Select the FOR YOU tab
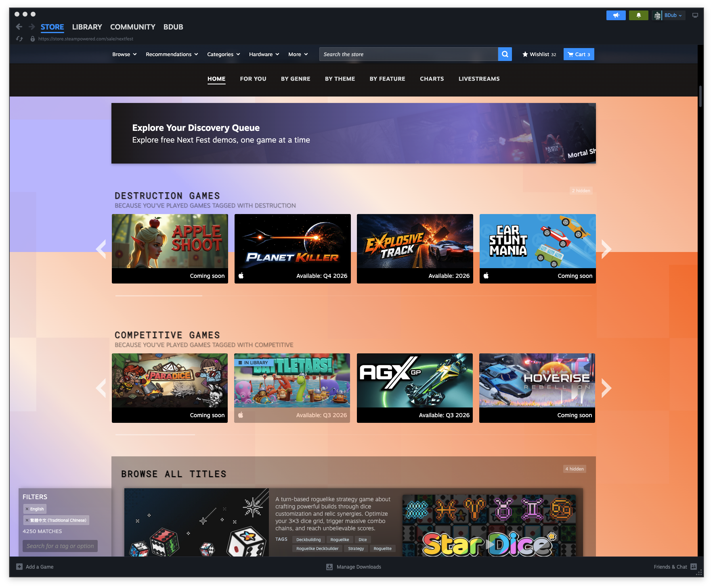The height and width of the screenshot is (588, 713). (253, 79)
